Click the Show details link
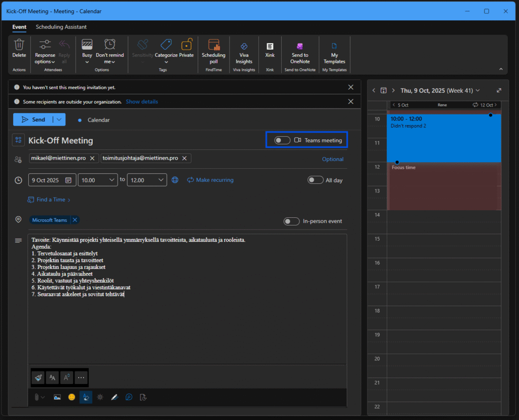The image size is (519, 420). click(142, 102)
